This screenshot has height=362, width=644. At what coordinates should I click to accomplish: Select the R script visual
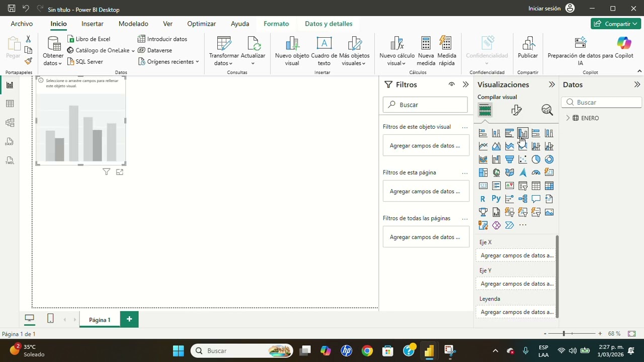pyautogui.click(x=483, y=199)
